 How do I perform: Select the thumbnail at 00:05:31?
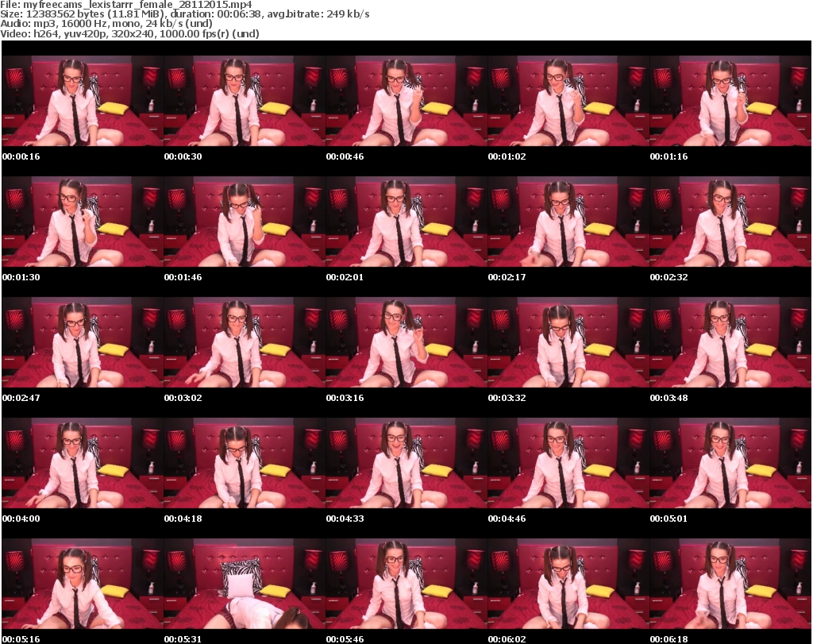coord(245,584)
